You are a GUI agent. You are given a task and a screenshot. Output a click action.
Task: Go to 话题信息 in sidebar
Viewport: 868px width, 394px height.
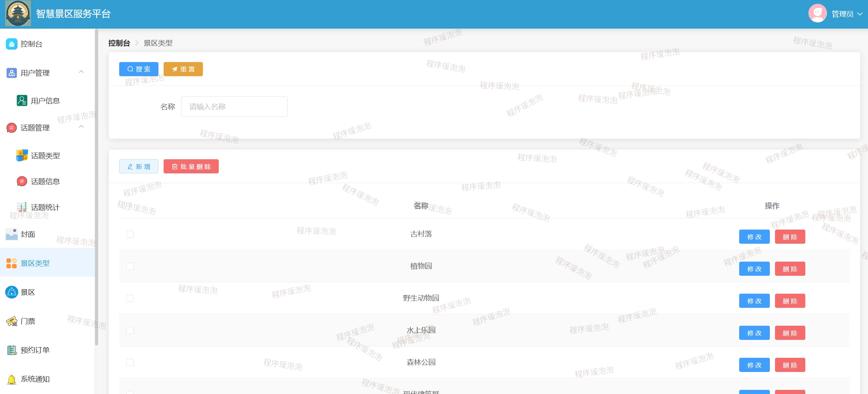(x=45, y=181)
